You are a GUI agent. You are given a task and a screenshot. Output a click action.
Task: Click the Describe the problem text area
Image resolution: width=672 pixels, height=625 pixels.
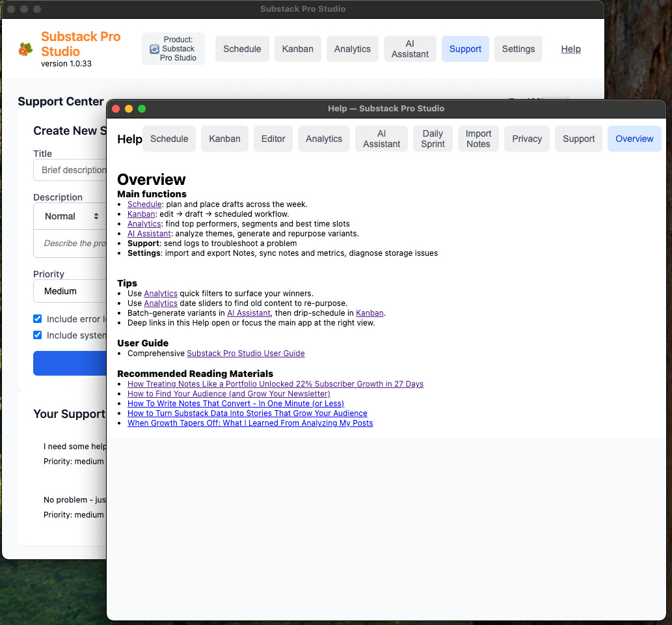70,243
